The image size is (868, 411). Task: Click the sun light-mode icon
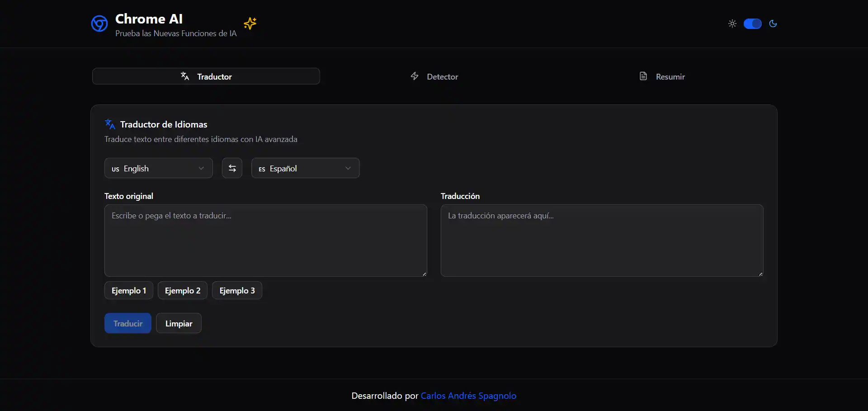[732, 24]
